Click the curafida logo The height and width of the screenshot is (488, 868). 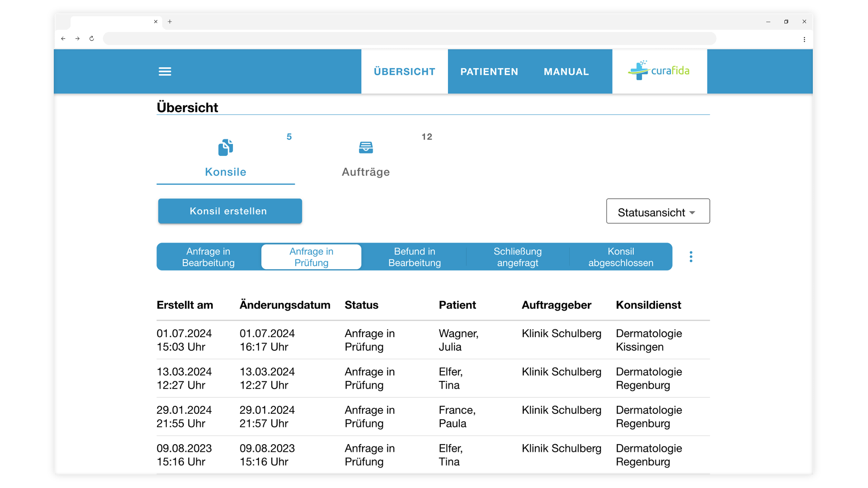[x=659, y=70]
